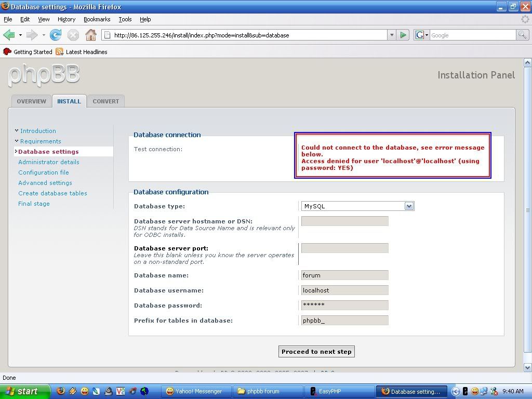
Task: Open the Latest Headlines feed bookmark
Action: (x=82, y=51)
